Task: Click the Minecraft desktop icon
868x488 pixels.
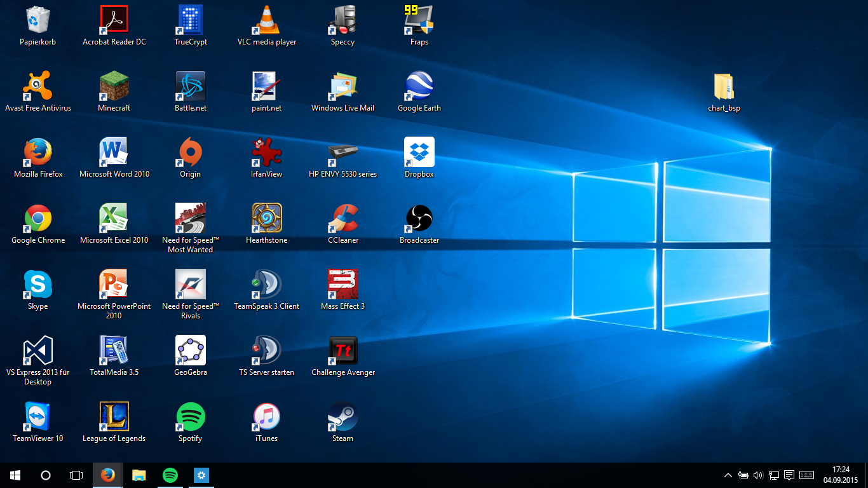Action: pyautogui.click(x=114, y=87)
